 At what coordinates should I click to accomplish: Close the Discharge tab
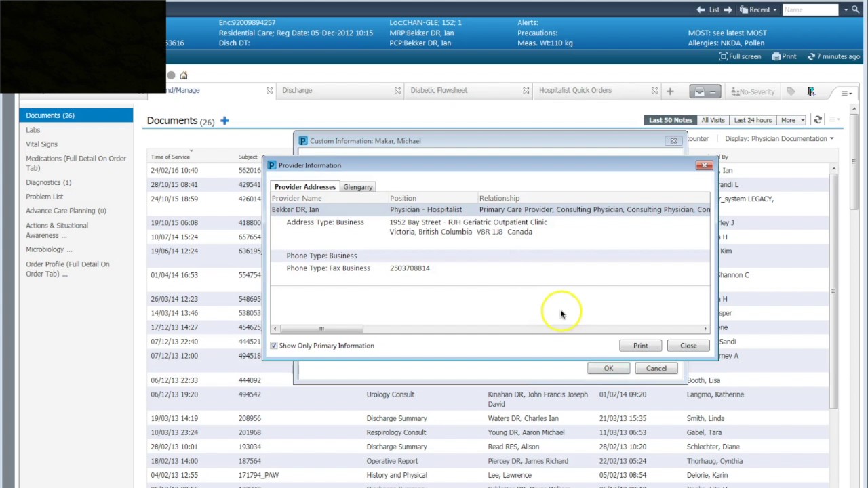(397, 90)
